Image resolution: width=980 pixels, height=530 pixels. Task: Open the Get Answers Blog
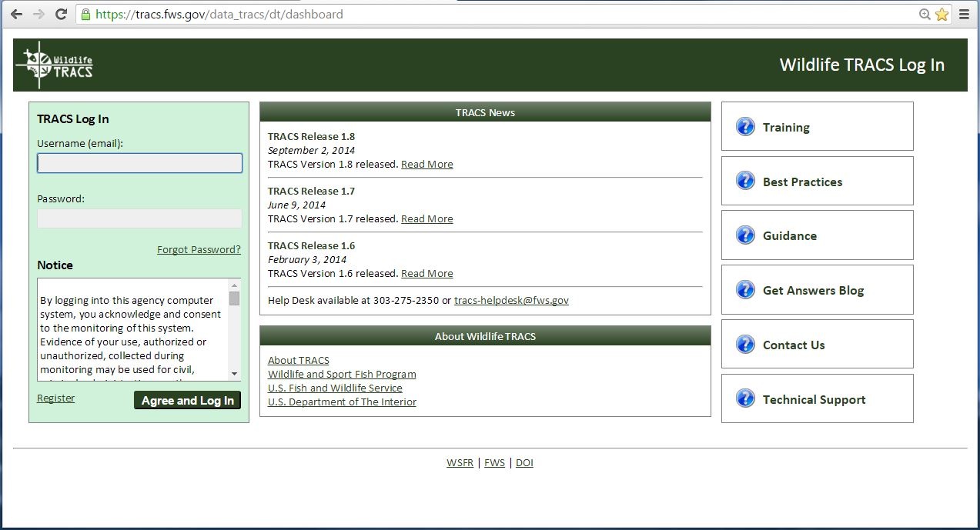click(818, 289)
